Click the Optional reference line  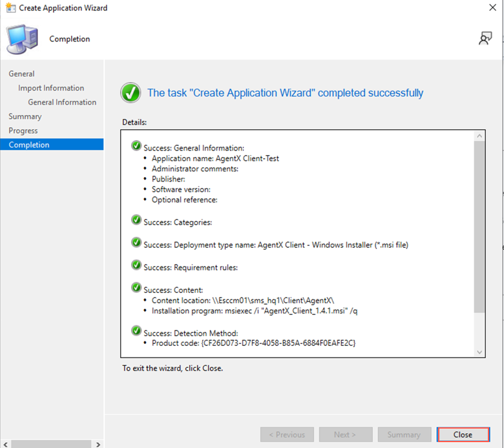pyautogui.click(x=185, y=200)
